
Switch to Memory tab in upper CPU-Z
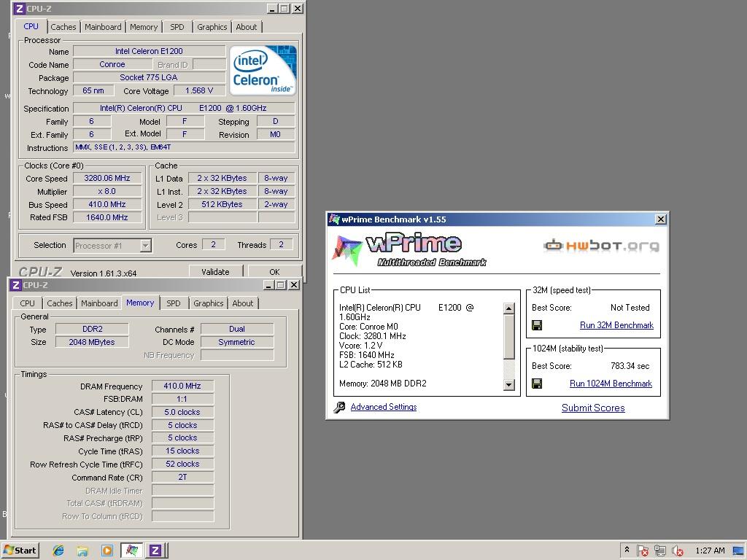(x=144, y=27)
